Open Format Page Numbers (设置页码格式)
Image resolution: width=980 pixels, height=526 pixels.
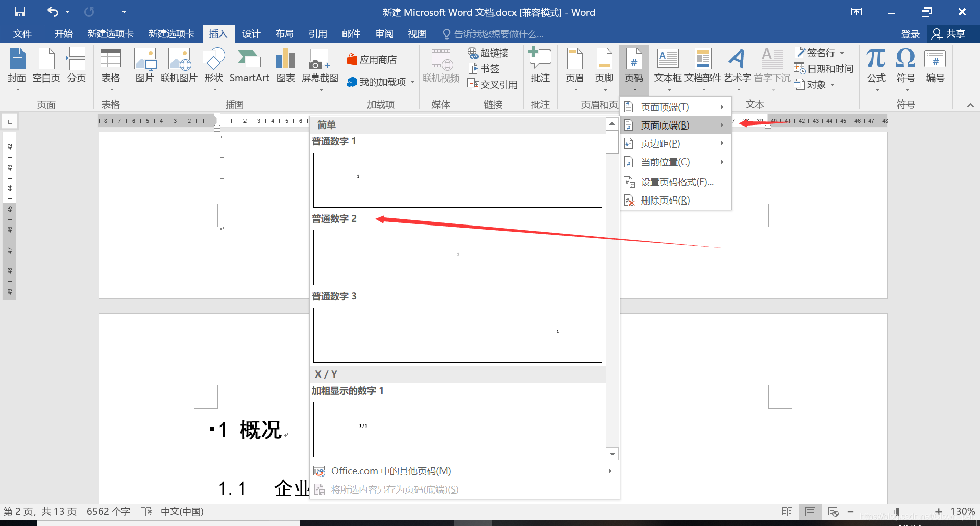pos(676,182)
